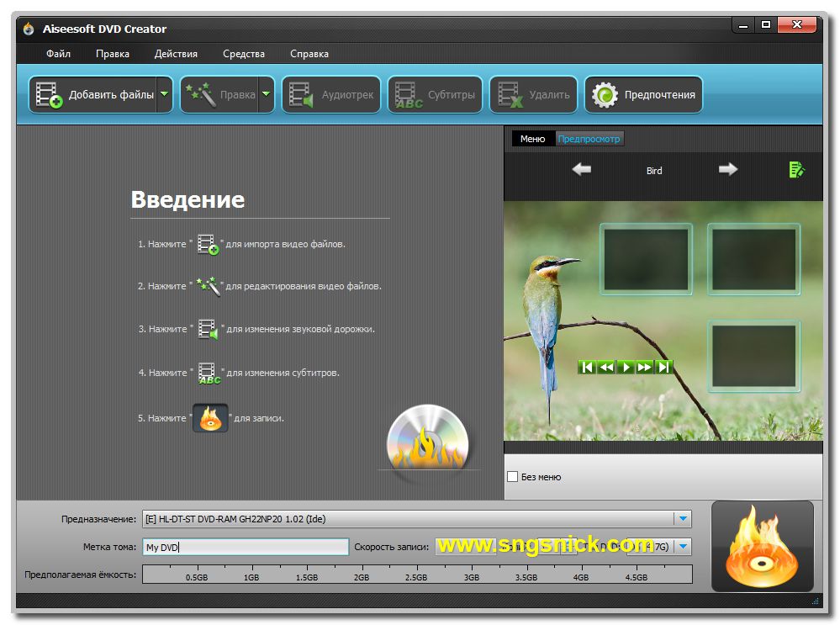Click the large burn disc button
840x625 pixels.
click(x=762, y=547)
